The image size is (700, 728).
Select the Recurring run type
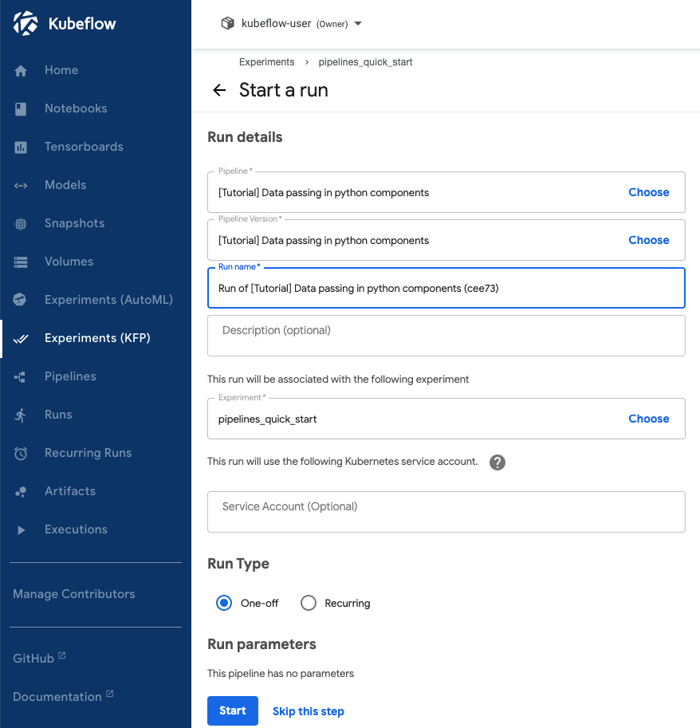(309, 603)
